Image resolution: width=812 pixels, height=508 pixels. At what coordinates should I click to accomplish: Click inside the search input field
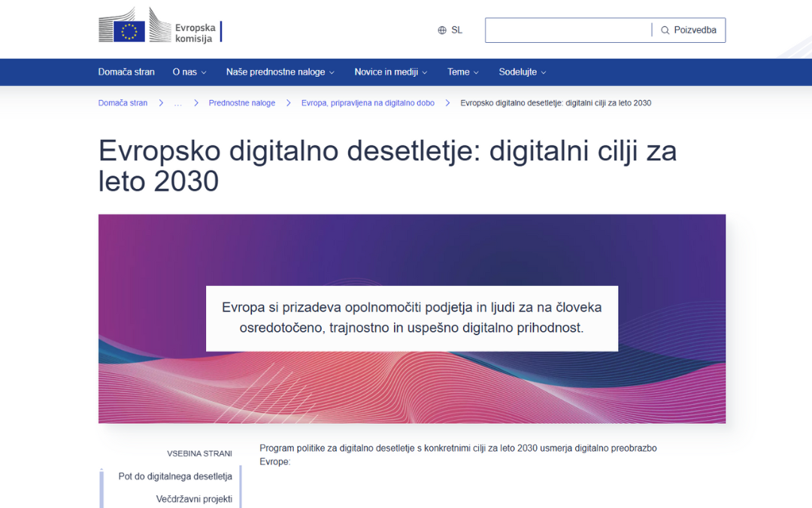click(x=568, y=30)
